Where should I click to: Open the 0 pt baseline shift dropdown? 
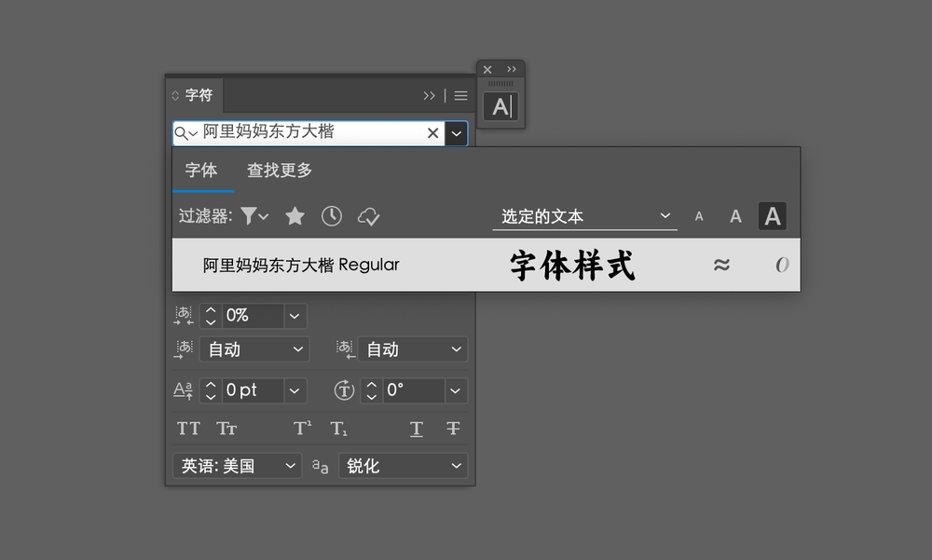tap(295, 390)
